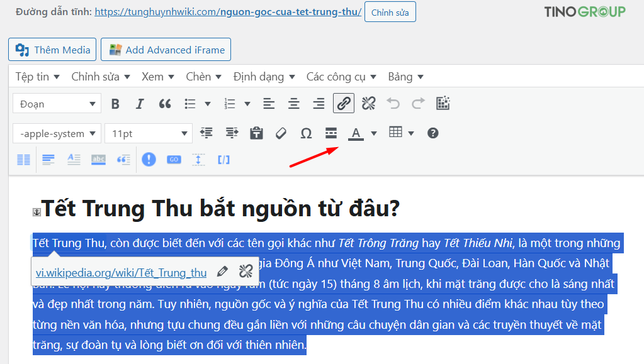Apply blockquote formatting
The width and height of the screenshot is (644, 364).
tap(165, 104)
